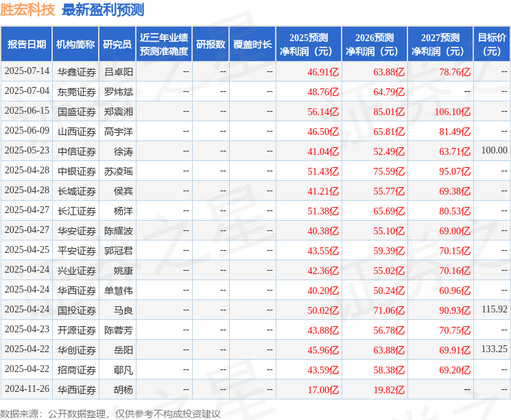Open the 中信证券 institution entry
Image resolution: width=511 pixels, height=420 pixels.
pos(76,151)
